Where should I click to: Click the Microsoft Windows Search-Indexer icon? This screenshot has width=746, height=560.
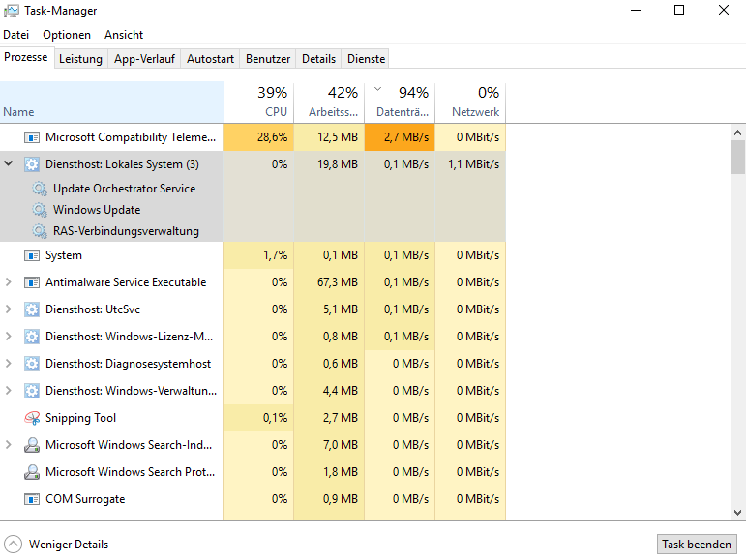[x=32, y=446]
